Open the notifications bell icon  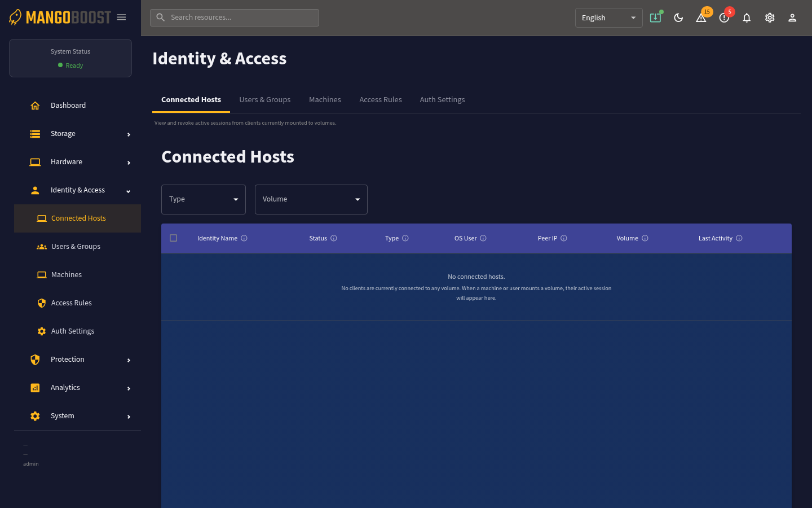point(747,17)
